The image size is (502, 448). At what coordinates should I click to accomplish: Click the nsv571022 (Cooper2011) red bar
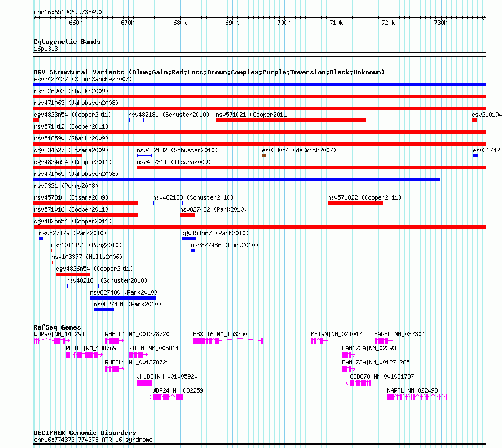click(355, 203)
